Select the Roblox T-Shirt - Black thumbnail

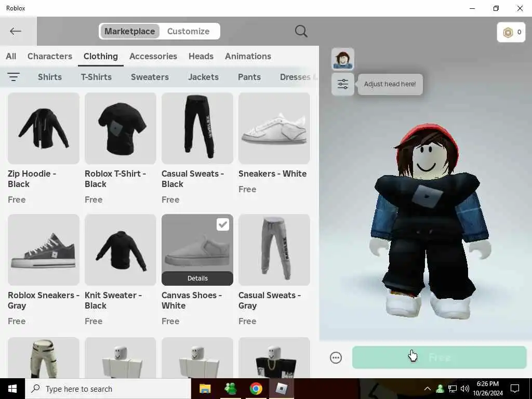point(121,128)
